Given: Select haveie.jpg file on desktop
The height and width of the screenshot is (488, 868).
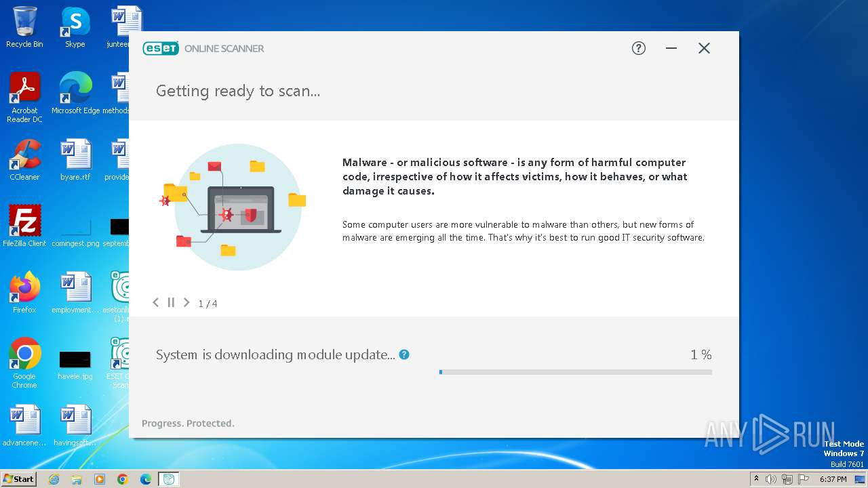Looking at the screenshot, I should pos(75,365).
